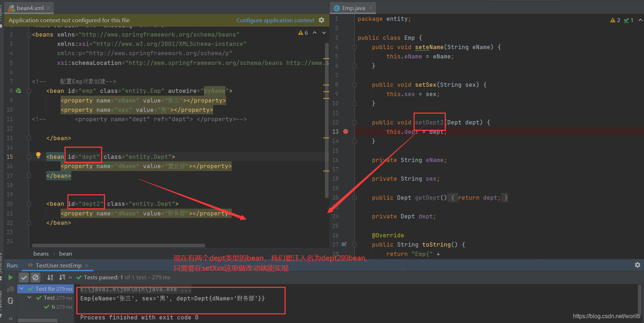Fold seteName method at line 4
This screenshot has width=644, height=323.
click(354, 47)
